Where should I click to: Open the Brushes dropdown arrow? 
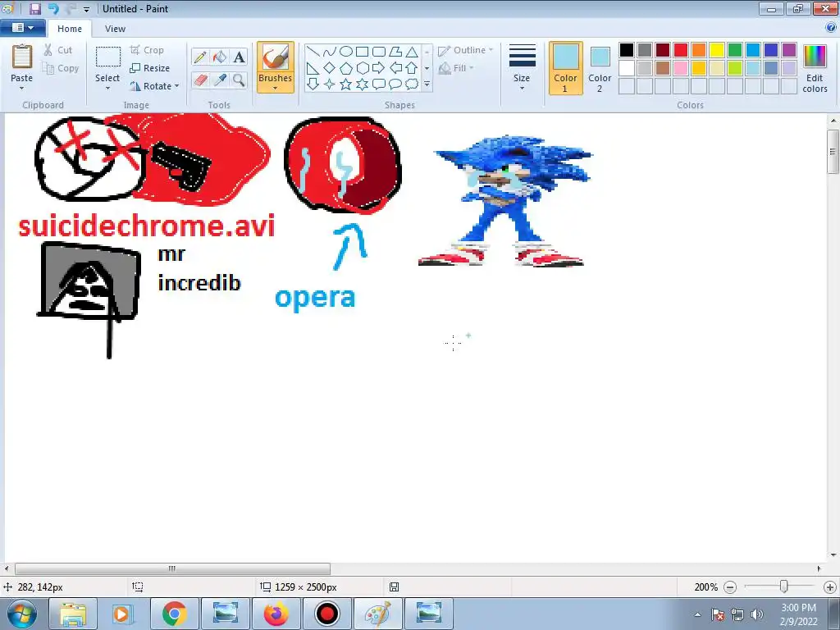(x=276, y=89)
